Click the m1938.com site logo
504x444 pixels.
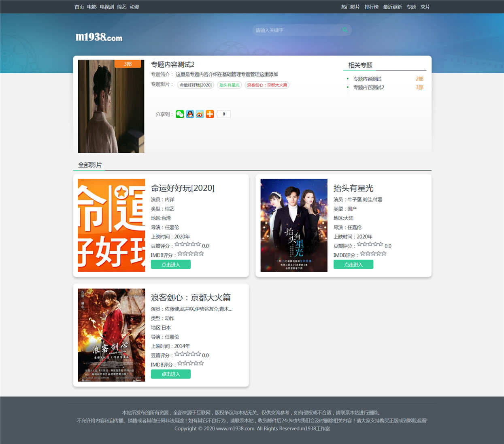click(99, 37)
